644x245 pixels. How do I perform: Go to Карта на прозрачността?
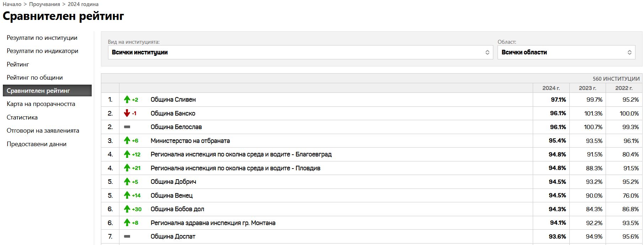click(41, 104)
